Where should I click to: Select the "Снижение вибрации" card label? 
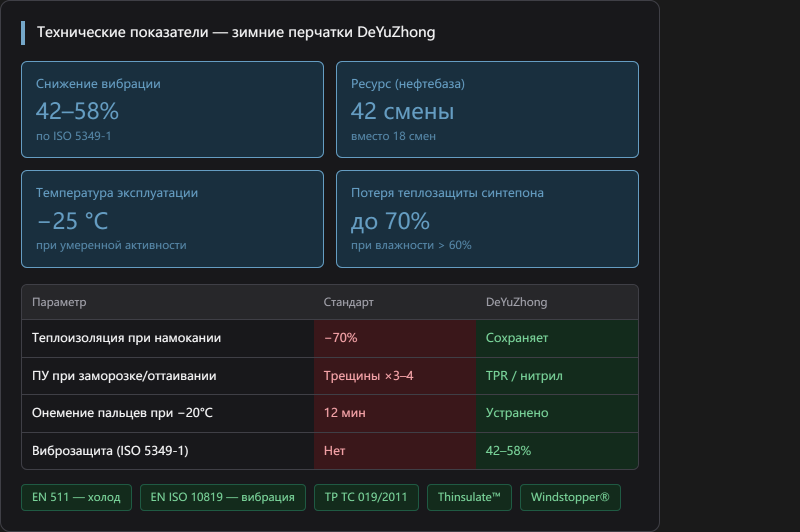click(98, 84)
